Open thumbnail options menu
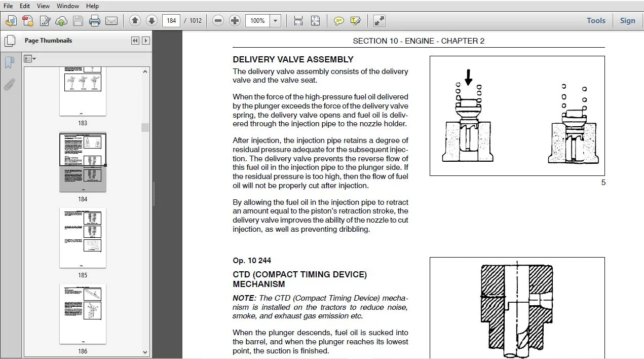 tap(30, 59)
